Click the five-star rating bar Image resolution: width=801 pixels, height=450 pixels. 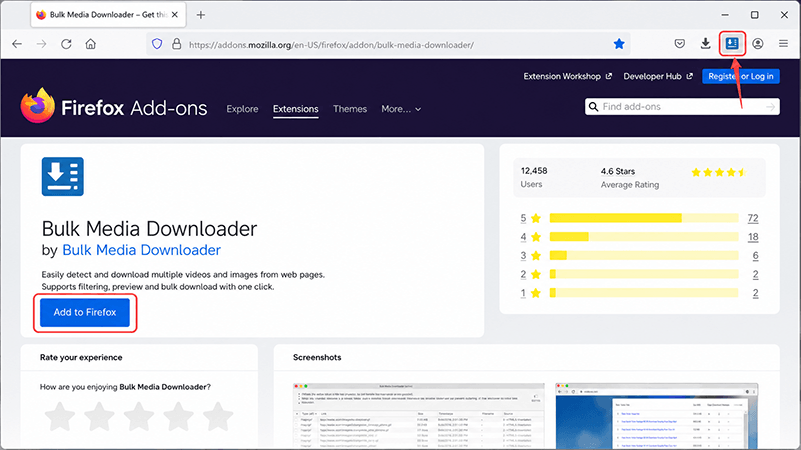tap(644, 218)
